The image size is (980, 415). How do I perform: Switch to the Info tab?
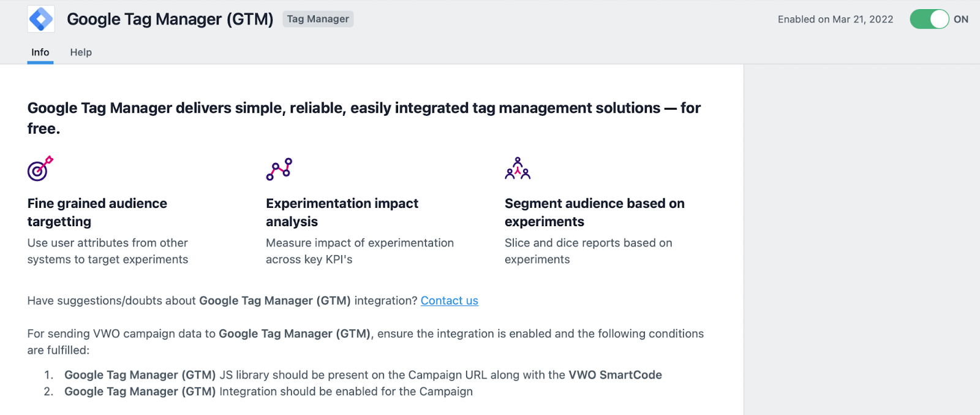point(40,52)
